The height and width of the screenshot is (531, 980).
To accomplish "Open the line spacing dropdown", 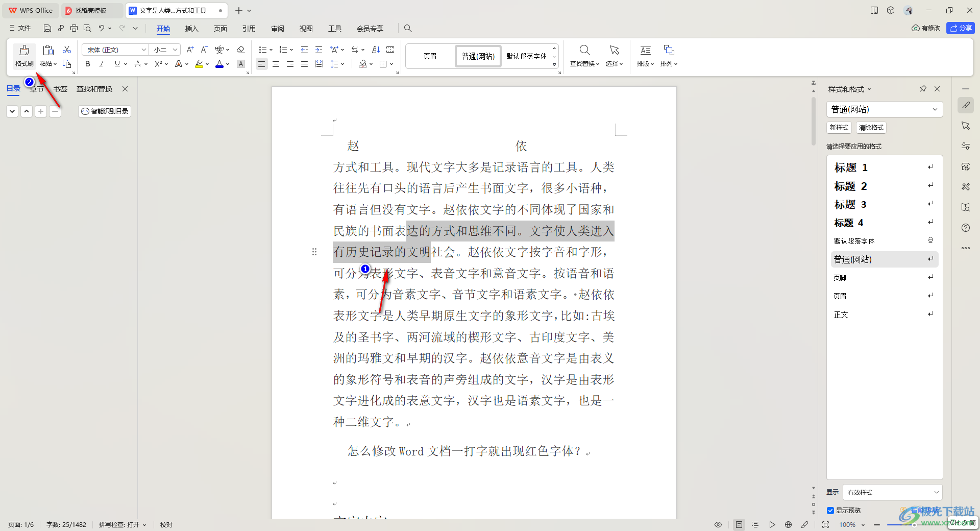I will coord(342,64).
